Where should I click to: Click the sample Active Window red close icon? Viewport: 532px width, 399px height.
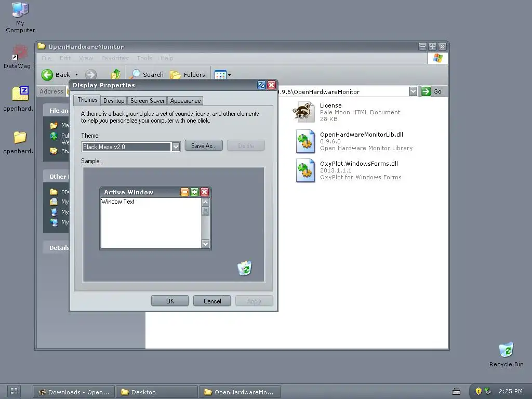(x=204, y=192)
